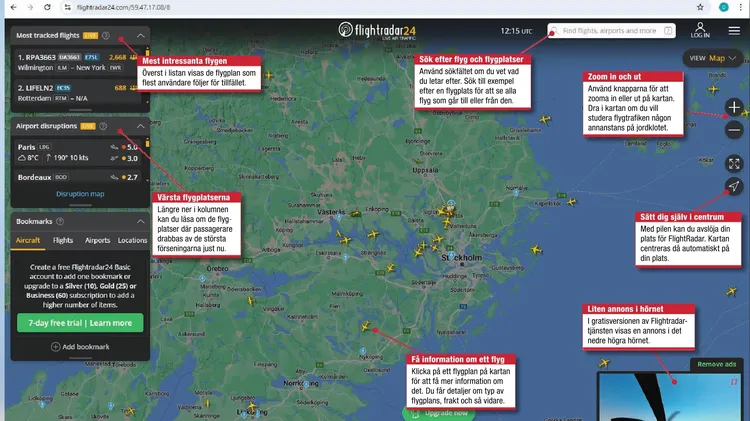750x421 pixels.
Task: Open site info icon in address bar
Action: [67, 7]
